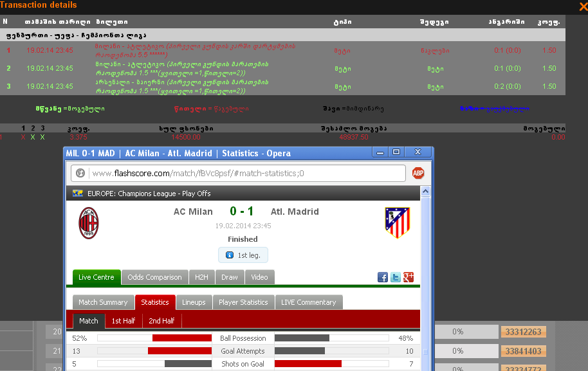Click the AC Milan club crest
Viewport: 588px width, 371px height.
(89, 223)
